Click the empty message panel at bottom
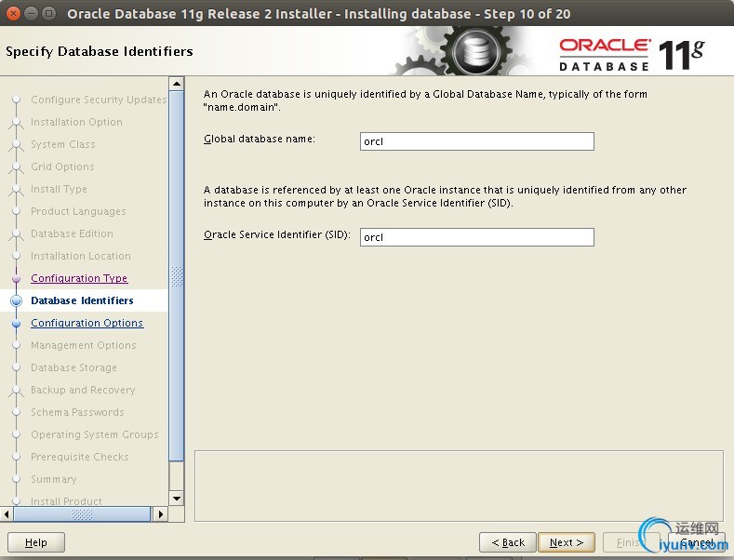The height and width of the screenshot is (560, 734). (459, 486)
